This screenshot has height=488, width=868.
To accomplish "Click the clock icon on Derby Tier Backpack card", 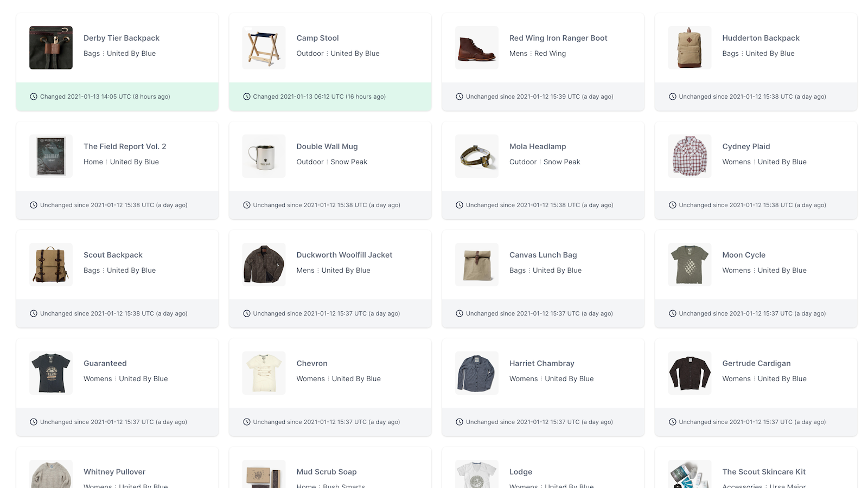I will (34, 97).
